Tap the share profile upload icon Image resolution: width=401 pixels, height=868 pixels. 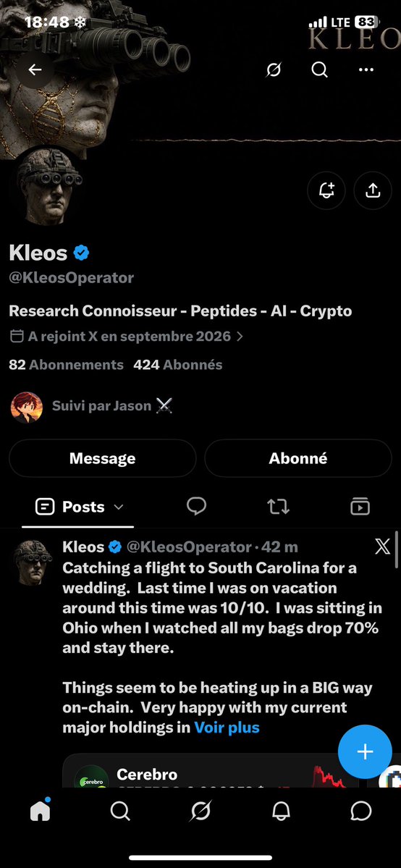373,191
